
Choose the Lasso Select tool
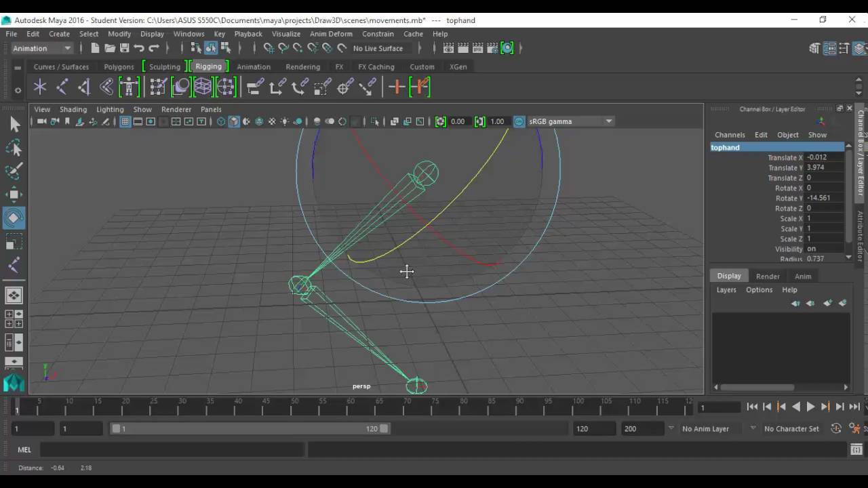pos(14,148)
